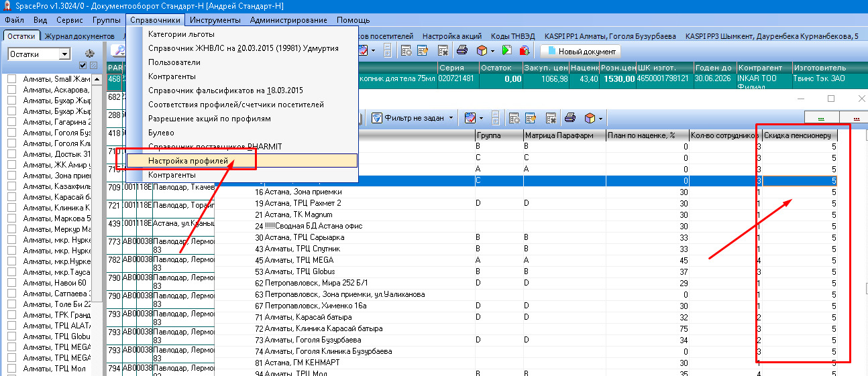Screen dimensions: 868x376
Task: Tick the checkbox for Алматы, Small Жам
Action: 11,79
